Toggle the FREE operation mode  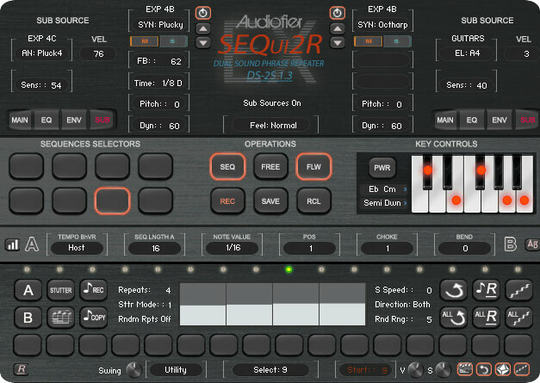270,167
